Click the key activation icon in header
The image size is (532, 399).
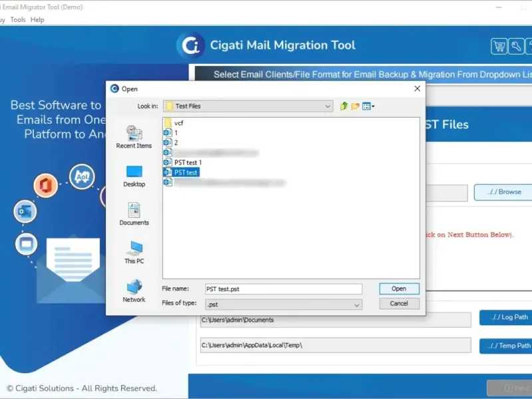pos(516,46)
